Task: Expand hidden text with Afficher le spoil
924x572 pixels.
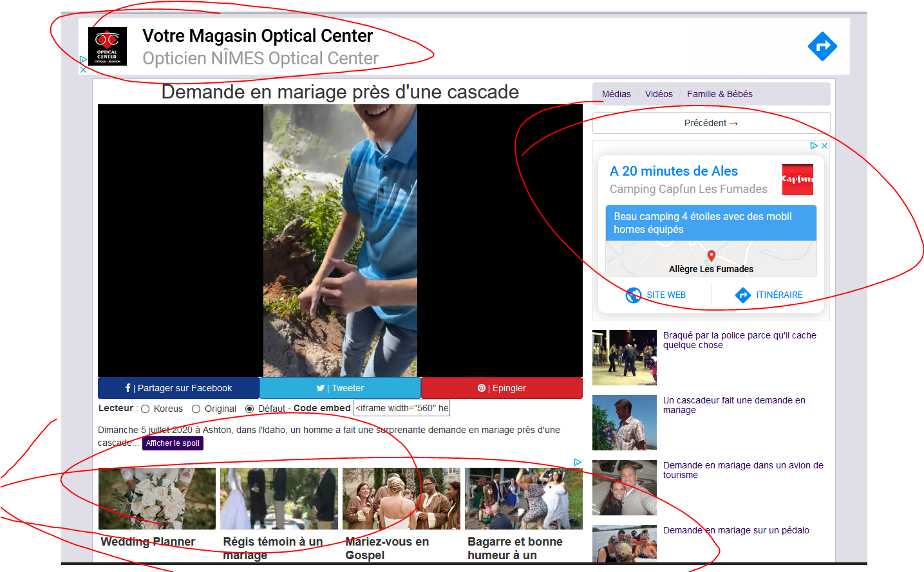Action: (173, 443)
